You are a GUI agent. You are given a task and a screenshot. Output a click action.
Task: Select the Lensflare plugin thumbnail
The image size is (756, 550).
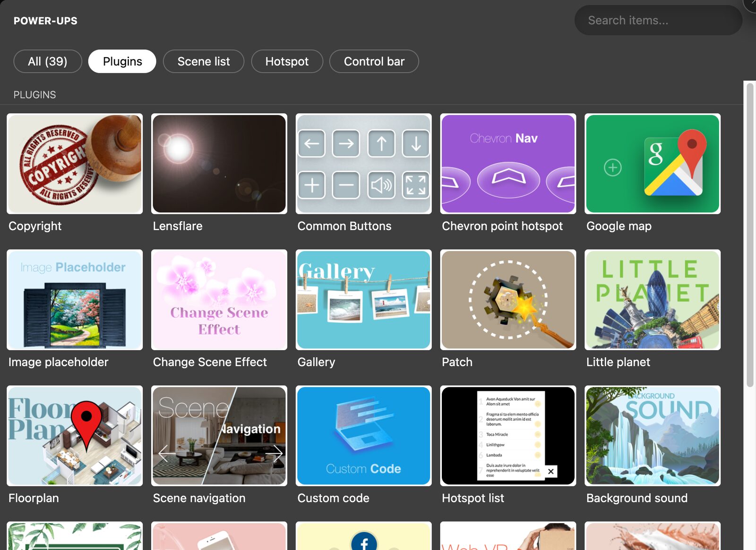click(x=219, y=163)
